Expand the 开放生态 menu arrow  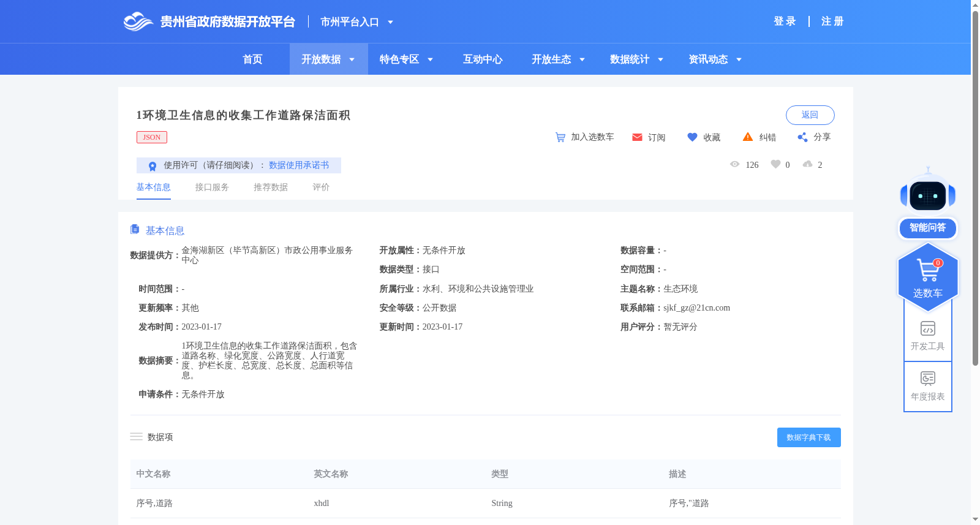coord(582,59)
